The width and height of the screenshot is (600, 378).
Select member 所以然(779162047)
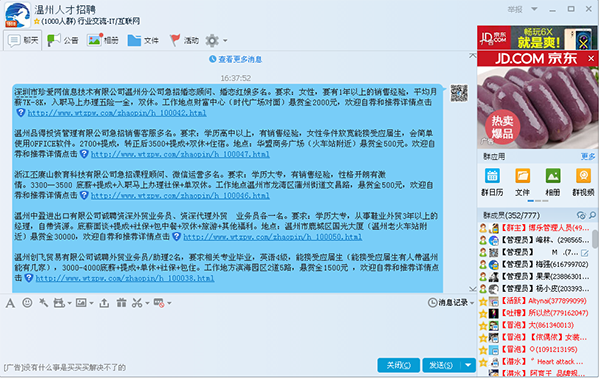pos(536,313)
